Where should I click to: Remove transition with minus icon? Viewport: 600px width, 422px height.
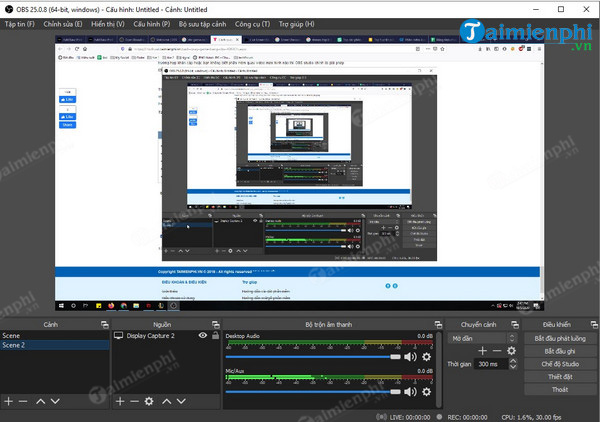[x=497, y=350]
